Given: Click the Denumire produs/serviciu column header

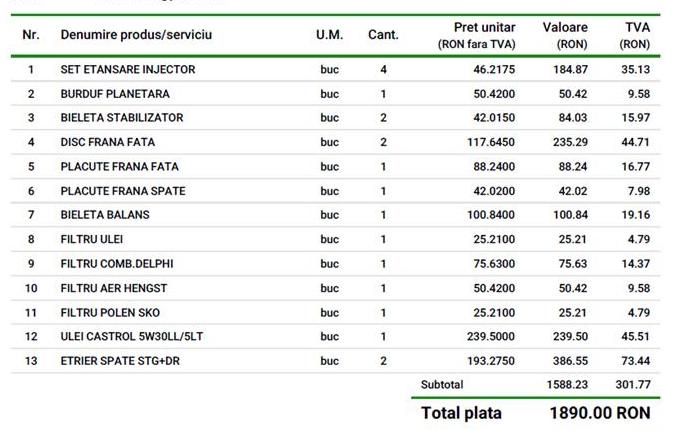Looking at the screenshot, I should [x=136, y=35].
